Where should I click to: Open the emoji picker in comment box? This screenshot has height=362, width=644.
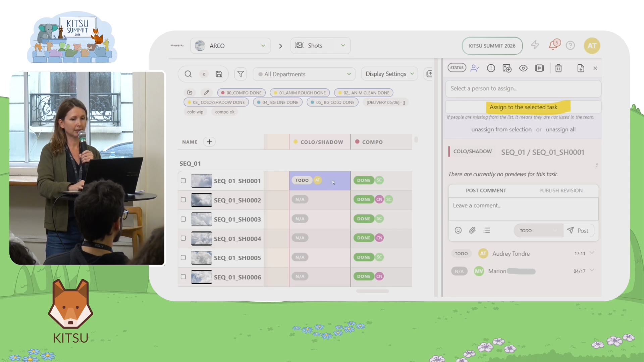[x=458, y=230]
